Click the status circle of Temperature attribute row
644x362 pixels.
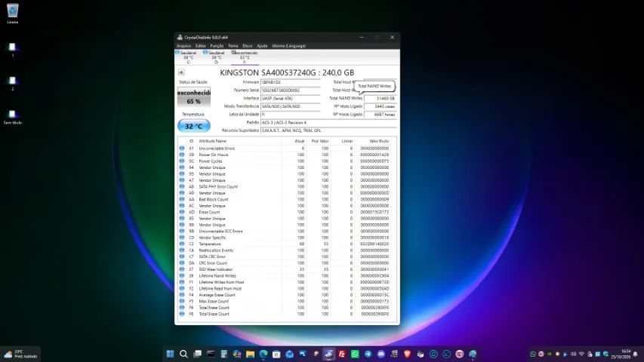pyautogui.click(x=182, y=244)
